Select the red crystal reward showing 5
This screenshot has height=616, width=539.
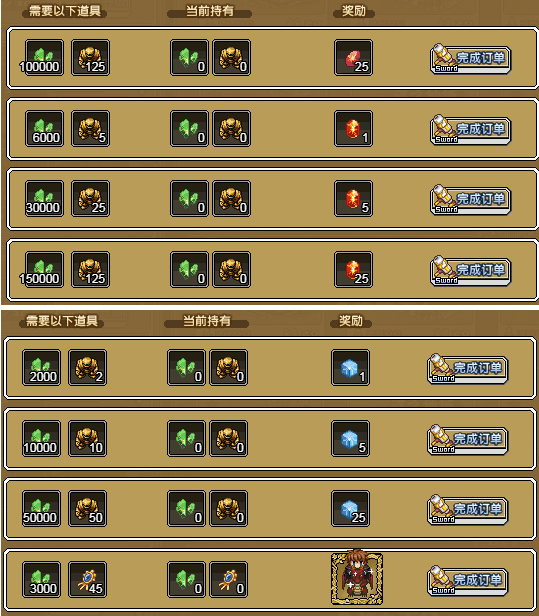click(x=353, y=198)
